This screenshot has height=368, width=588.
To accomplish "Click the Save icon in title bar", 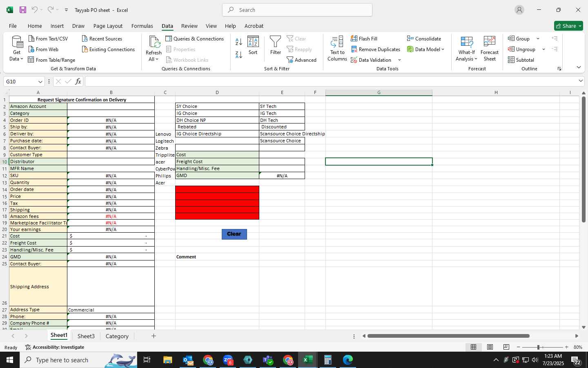I will (x=23, y=10).
